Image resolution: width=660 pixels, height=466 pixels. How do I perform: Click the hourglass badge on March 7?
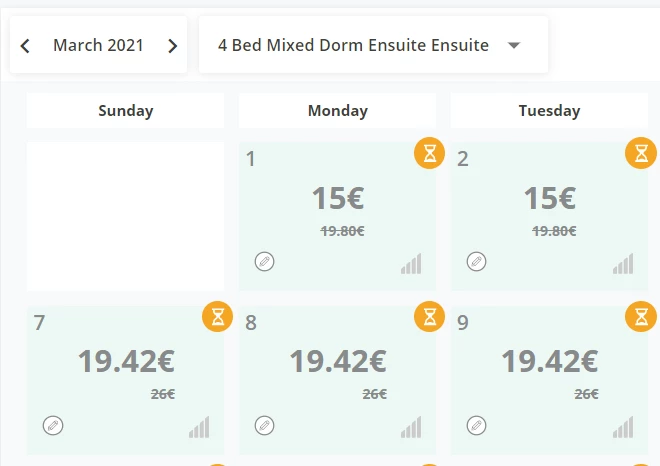coord(218,317)
